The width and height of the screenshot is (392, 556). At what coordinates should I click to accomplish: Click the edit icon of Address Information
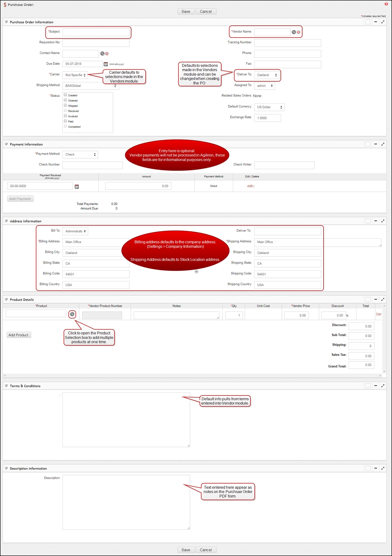[6, 221]
